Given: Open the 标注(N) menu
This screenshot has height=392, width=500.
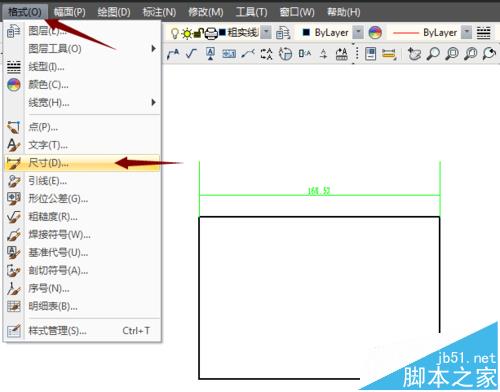Looking at the screenshot, I should [159, 12].
